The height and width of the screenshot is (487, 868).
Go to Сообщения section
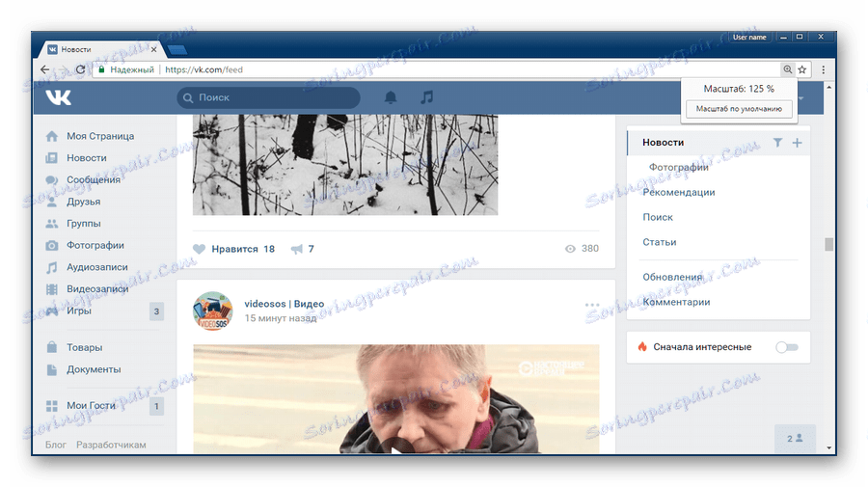(93, 180)
